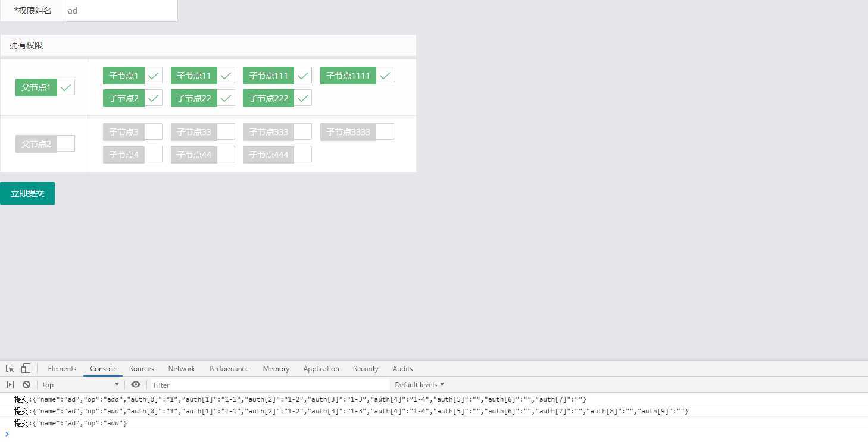Switch to the Memory tab
868x442 pixels.
[x=276, y=369]
